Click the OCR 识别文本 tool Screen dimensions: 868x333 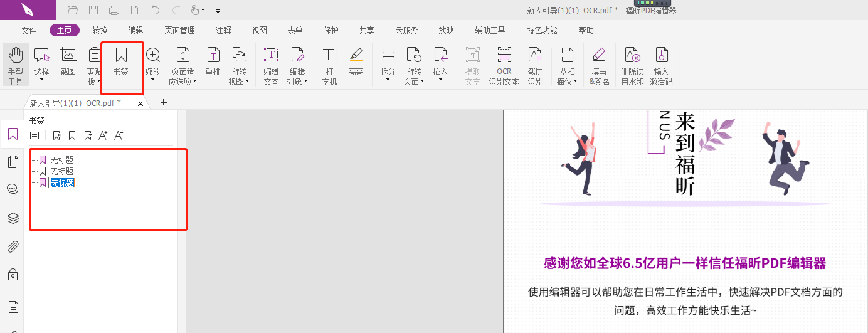(x=504, y=65)
